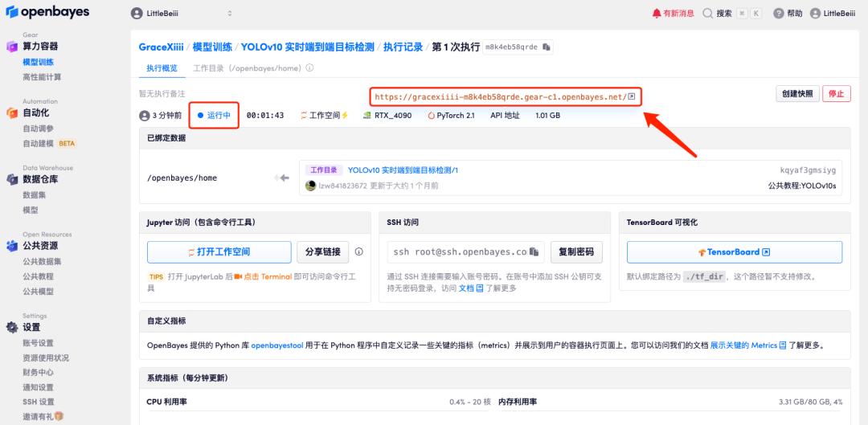This screenshot has width=868, height=425.
Task: Copy the SSH command icon
Action: [x=534, y=251]
